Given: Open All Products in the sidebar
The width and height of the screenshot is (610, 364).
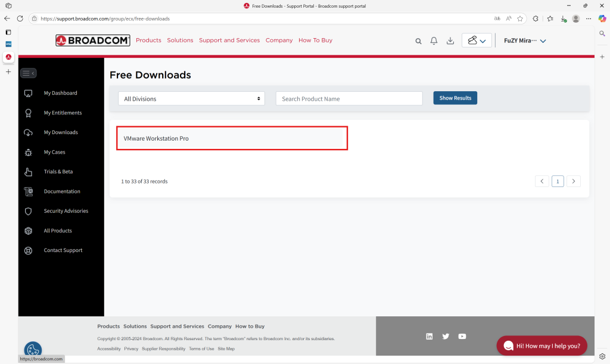Looking at the screenshot, I should (58, 231).
